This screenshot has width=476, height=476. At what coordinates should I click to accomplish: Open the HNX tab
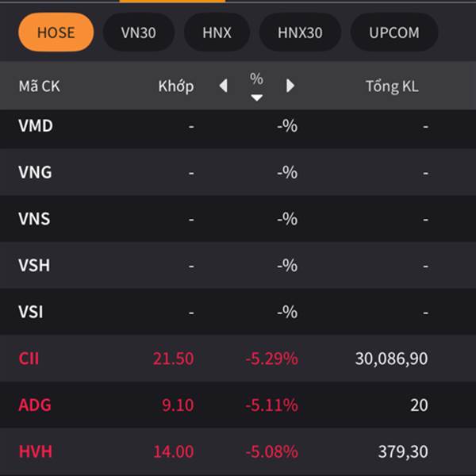pos(217,33)
